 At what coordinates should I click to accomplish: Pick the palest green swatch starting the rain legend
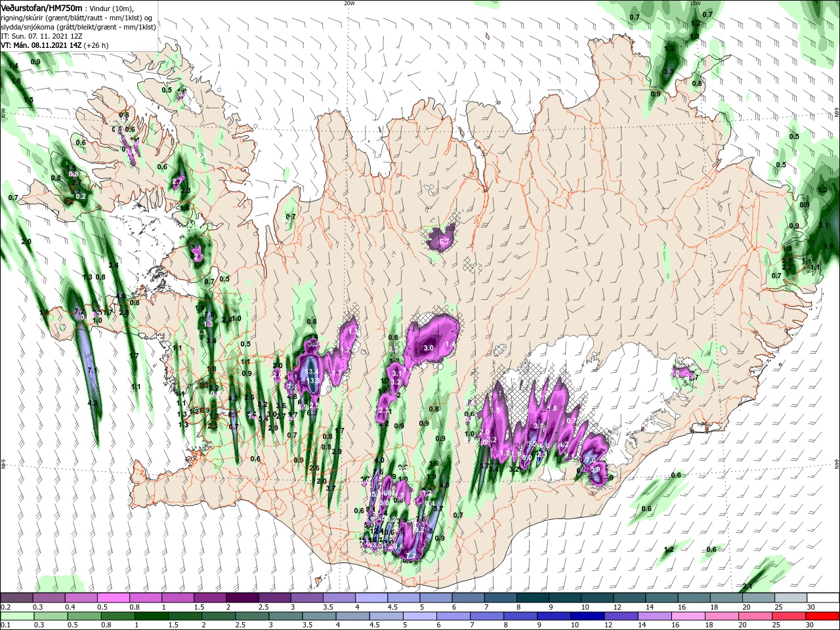16,616
